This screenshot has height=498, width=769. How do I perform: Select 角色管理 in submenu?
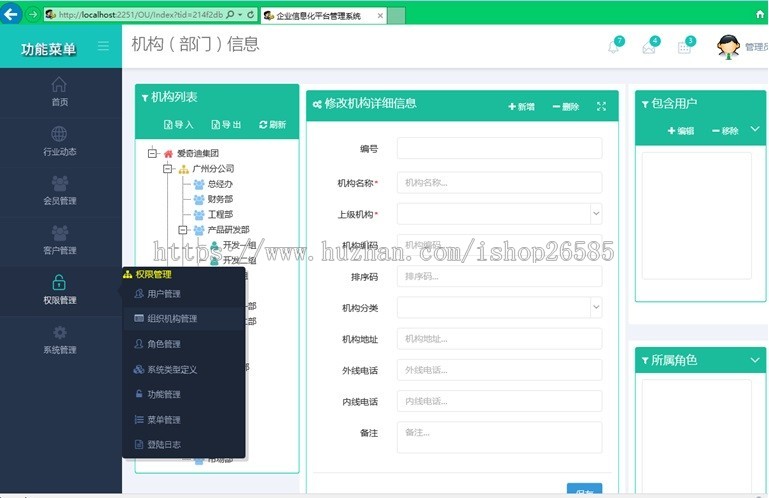click(x=164, y=344)
